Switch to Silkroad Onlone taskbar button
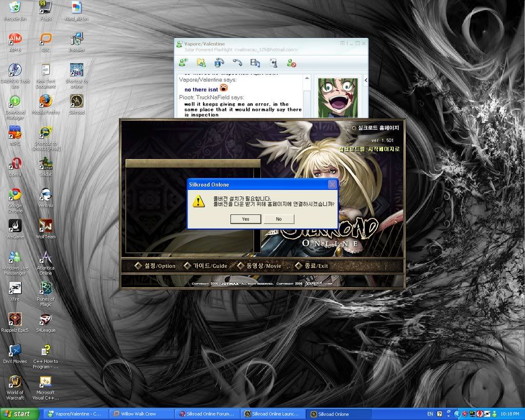Image resolution: width=525 pixels, height=420 pixels. pyautogui.click(x=338, y=414)
